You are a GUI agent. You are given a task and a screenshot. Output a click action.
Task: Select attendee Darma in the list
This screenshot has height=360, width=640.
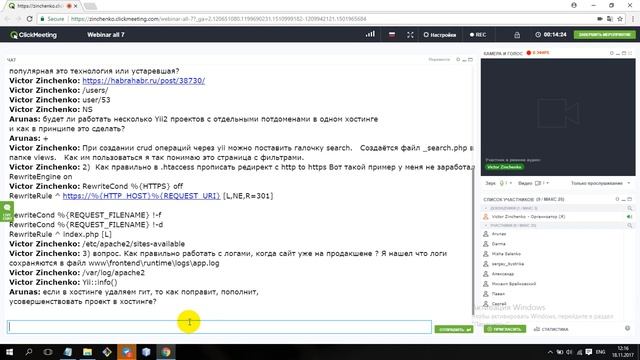tap(498, 244)
